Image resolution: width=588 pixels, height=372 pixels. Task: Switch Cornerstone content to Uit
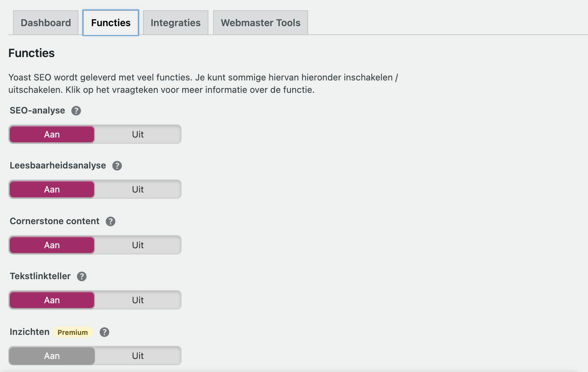click(x=138, y=245)
